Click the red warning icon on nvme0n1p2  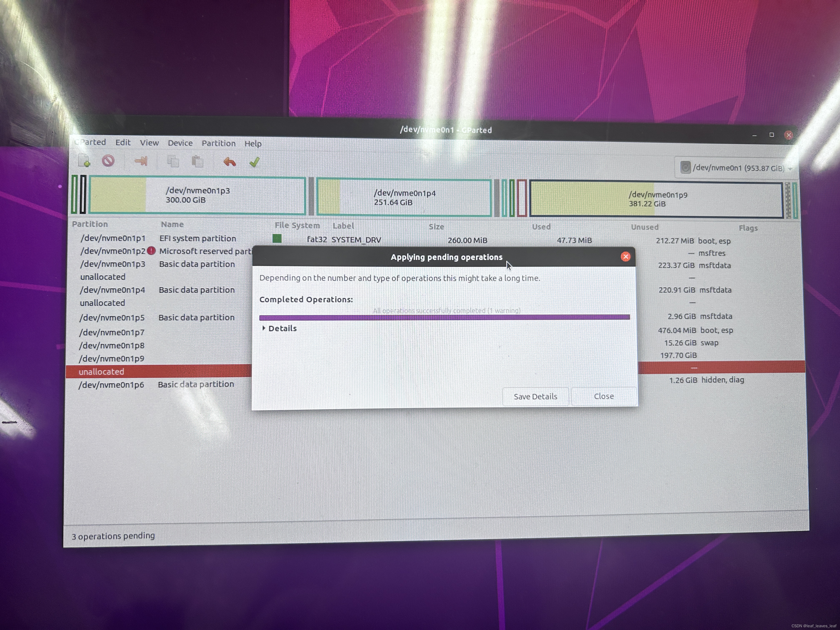[x=151, y=251]
